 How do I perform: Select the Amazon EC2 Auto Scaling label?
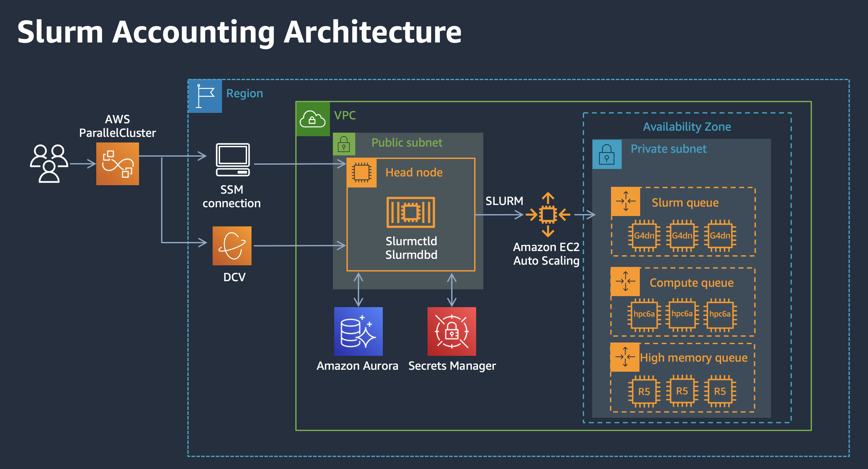[546, 254]
